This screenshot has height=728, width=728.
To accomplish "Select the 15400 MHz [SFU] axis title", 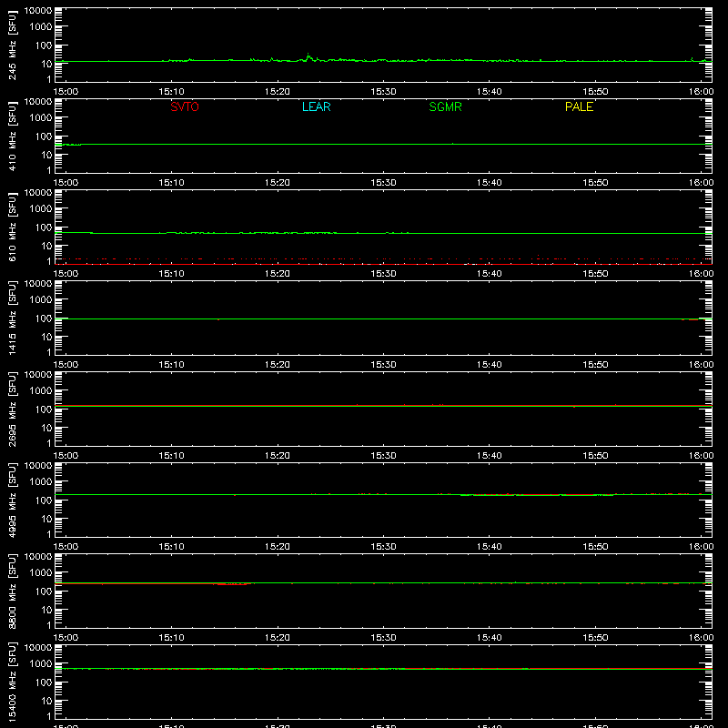I will [12, 682].
